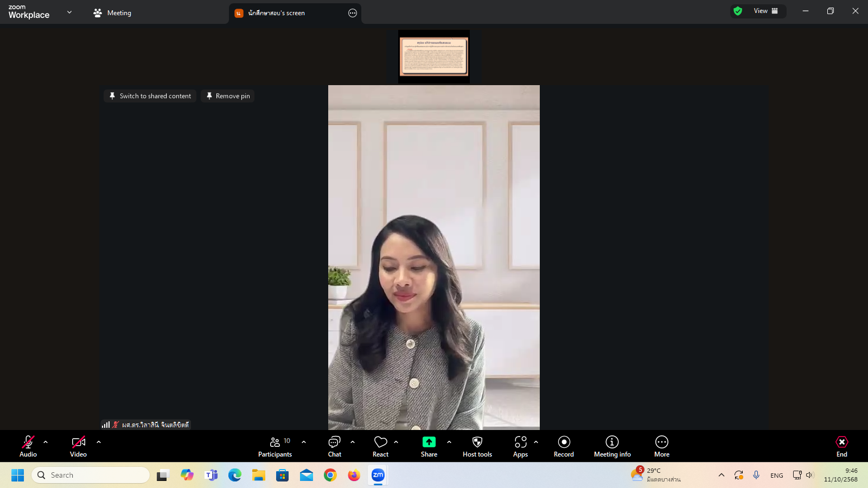Switch to the Meeting tab
The height and width of the screenshot is (488, 868).
(x=112, y=13)
